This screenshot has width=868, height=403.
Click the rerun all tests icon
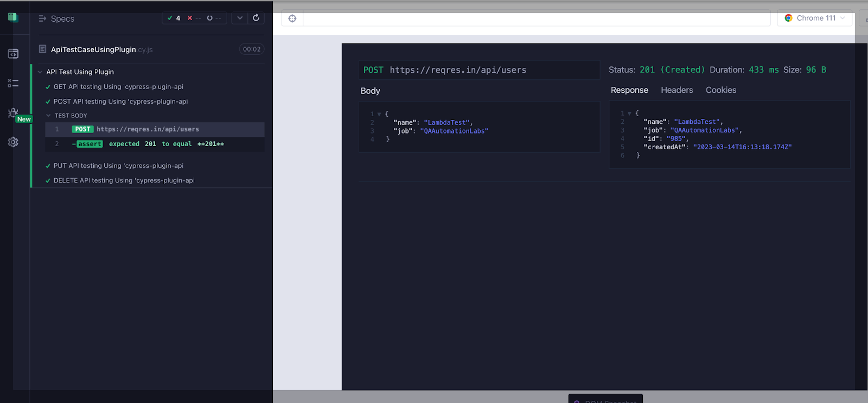click(256, 18)
